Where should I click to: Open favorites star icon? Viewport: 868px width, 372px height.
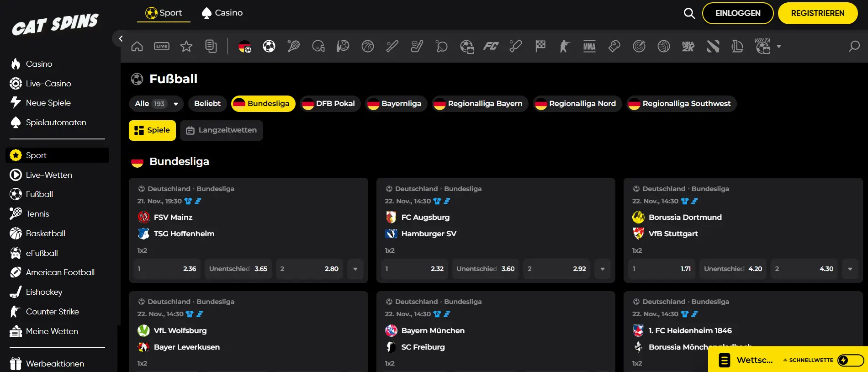click(186, 46)
